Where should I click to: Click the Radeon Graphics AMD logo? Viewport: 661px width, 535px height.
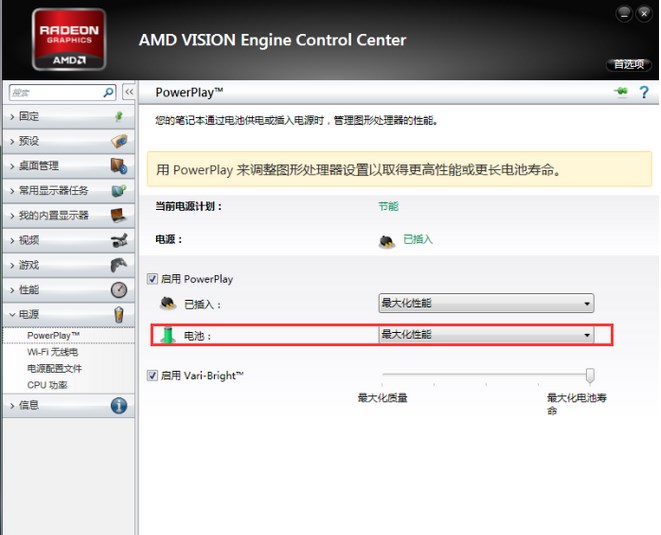[69, 39]
